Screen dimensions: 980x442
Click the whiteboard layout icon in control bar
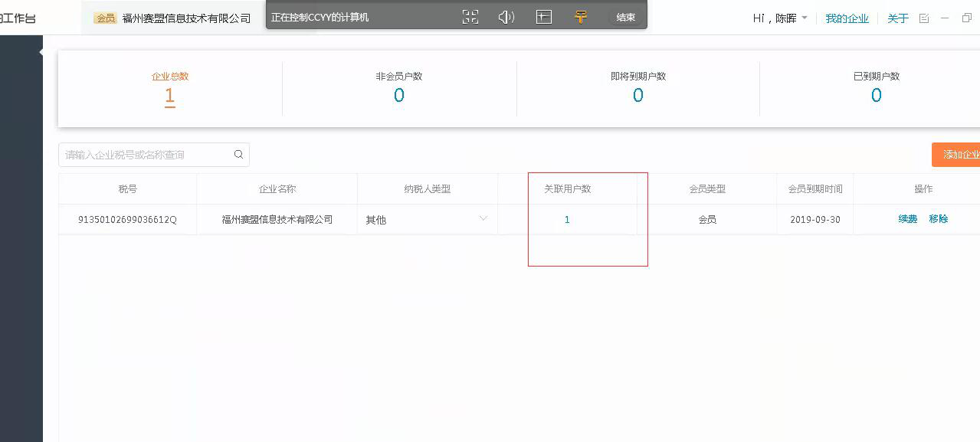click(x=544, y=17)
